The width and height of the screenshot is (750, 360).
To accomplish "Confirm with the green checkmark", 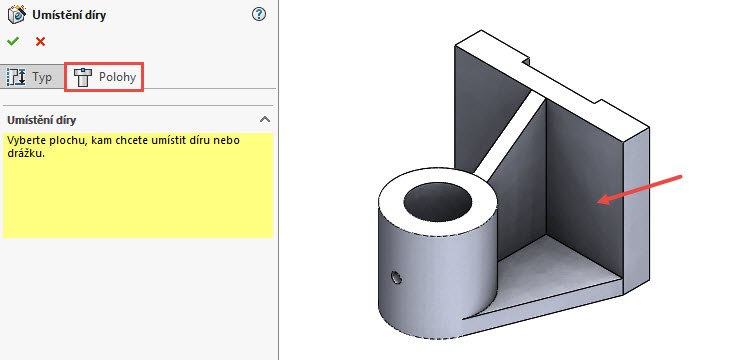I will [13, 42].
